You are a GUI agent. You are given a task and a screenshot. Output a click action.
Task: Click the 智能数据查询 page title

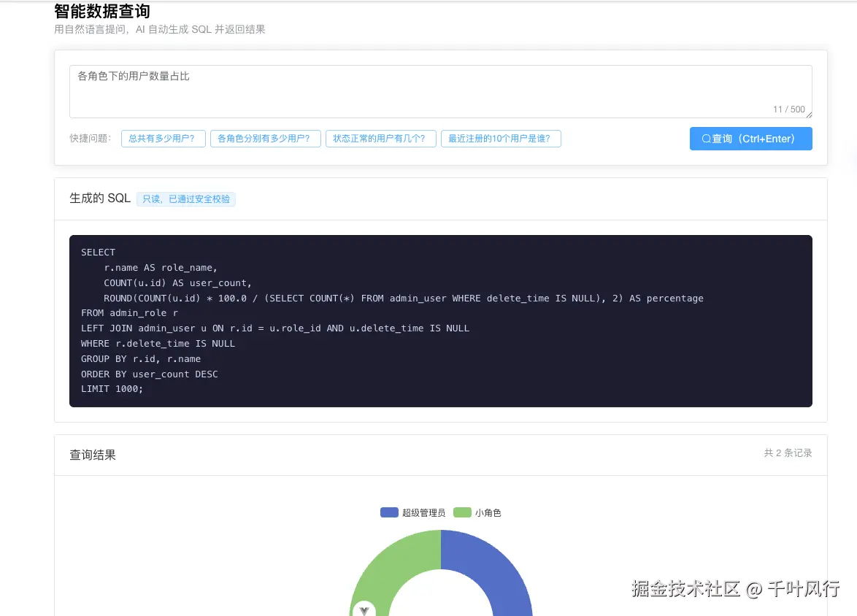click(x=102, y=11)
